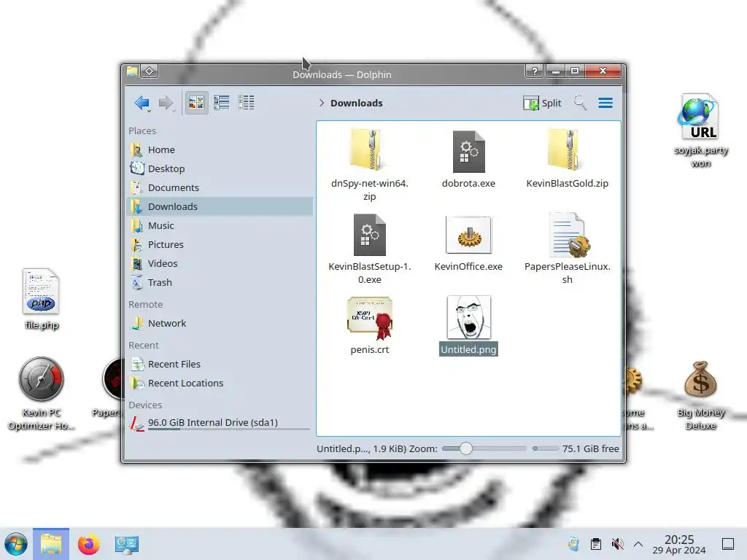
Task: Launch Firefox from the taskbar
Action: click(88, 544)
